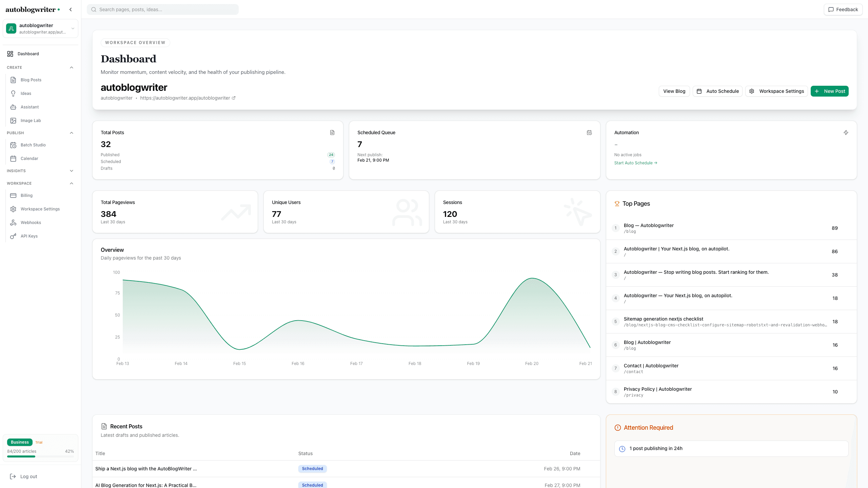Open Image Lab from the sidebar

pos(31,120)
